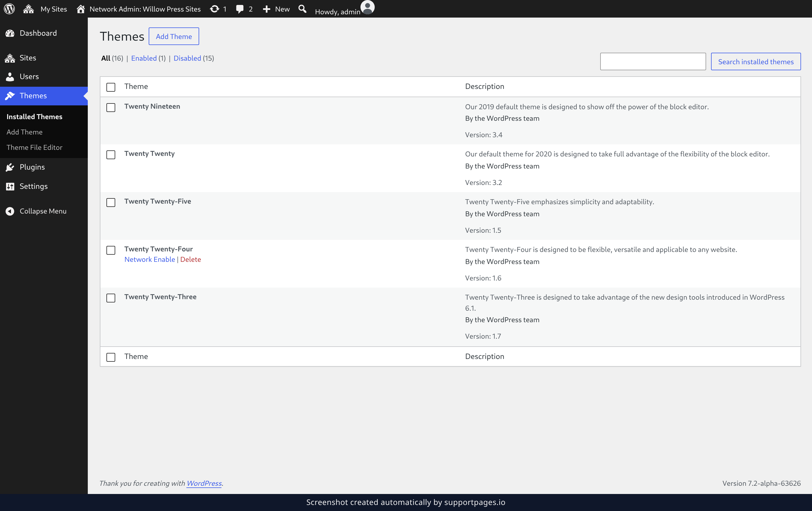Image resolution: width=812 pixels, height=511 pixels.
Task: Click the My Sites houses icon
Action: pos(28,9)
